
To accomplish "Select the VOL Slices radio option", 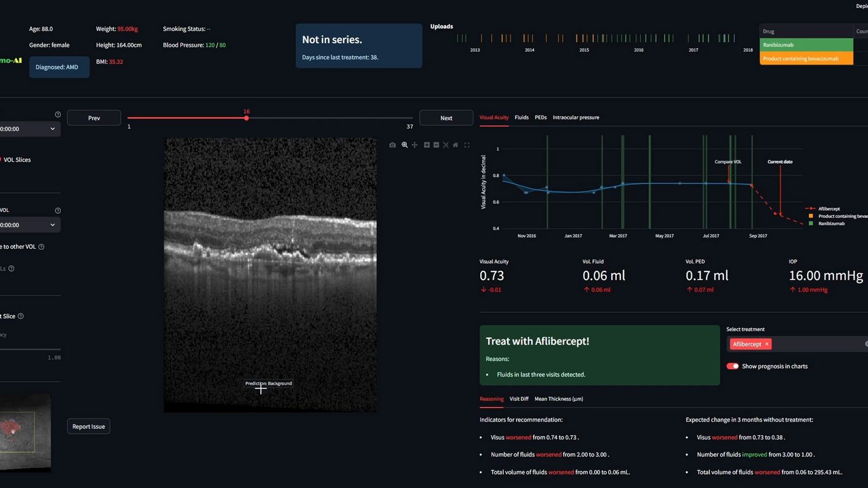I will click(x=17, y=160).
